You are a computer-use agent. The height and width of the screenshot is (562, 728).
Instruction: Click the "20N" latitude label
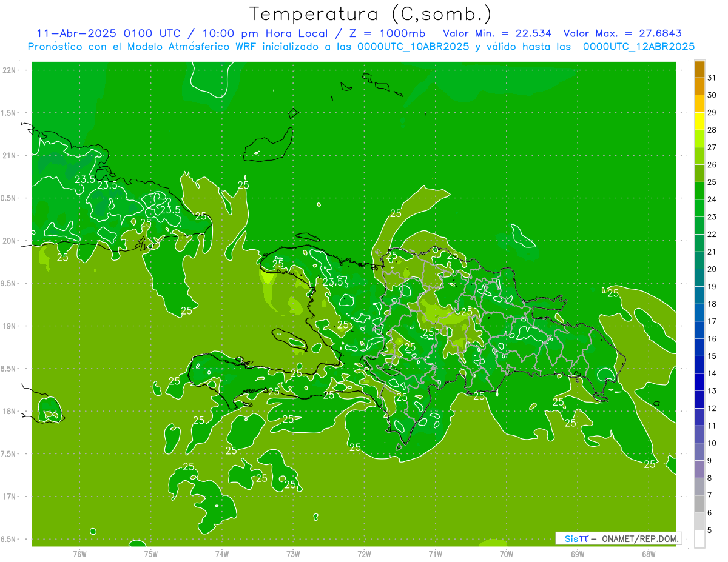(x=9, y=241)
